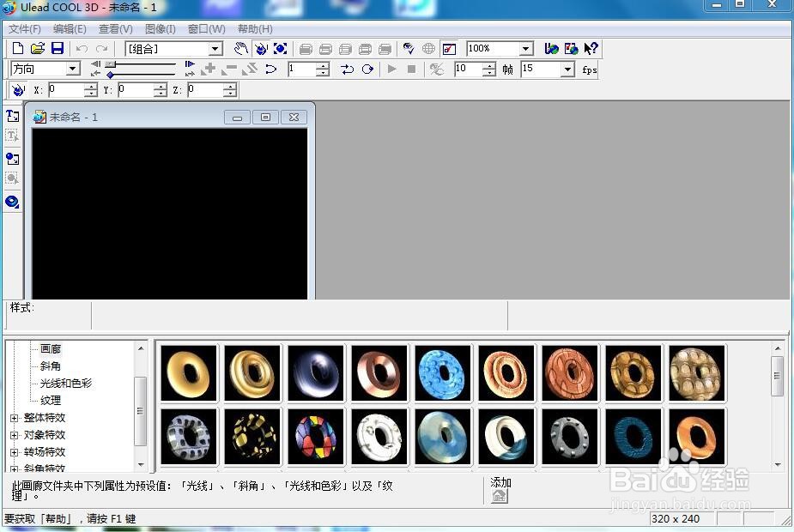Click the current frame number field
Image resolution: width=794 pixels, height=532 pixels.
(x=302, y=69)
